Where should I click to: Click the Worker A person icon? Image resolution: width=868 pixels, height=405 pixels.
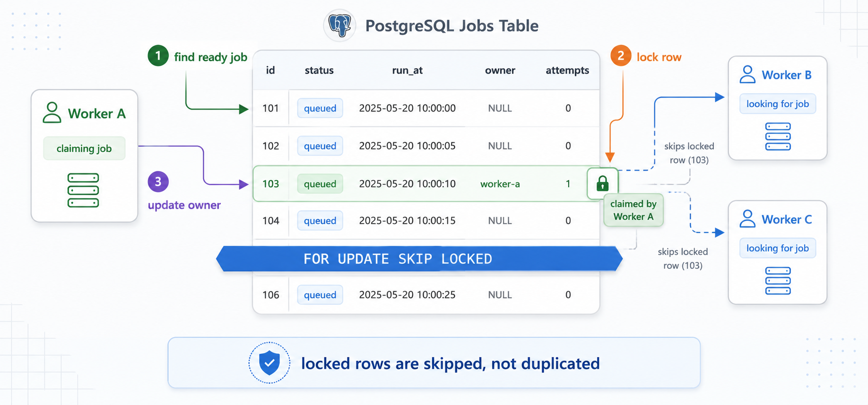click(x=52, y=112)
